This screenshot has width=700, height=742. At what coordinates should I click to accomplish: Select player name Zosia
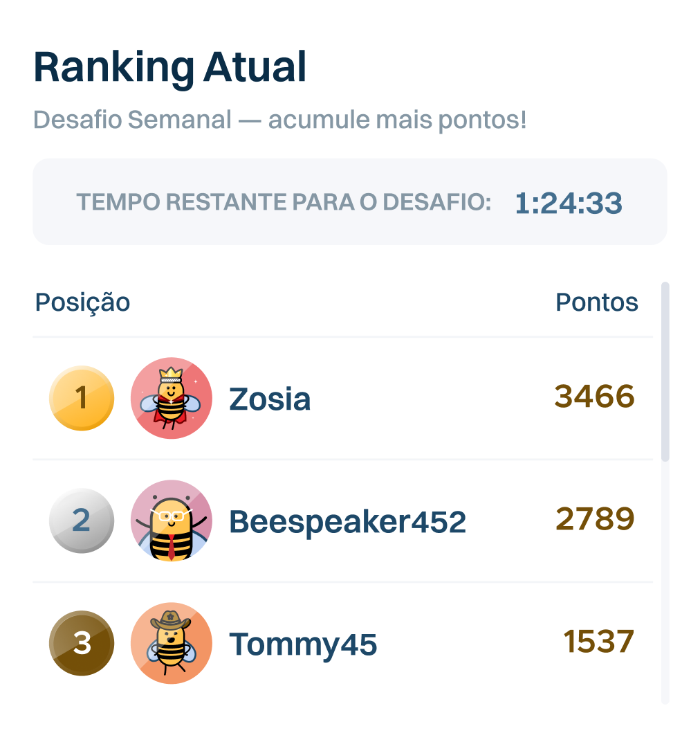(270, 399)
